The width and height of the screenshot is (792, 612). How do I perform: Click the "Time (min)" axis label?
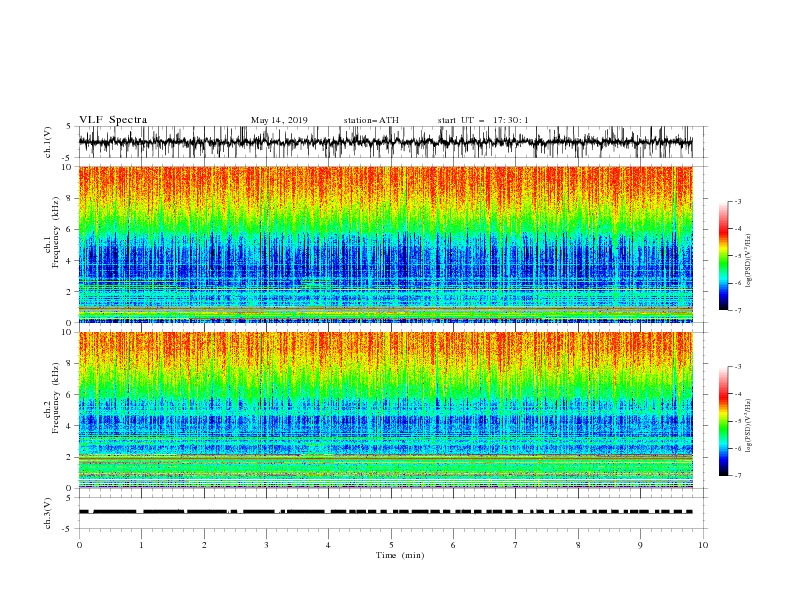[x=400, y=555]
